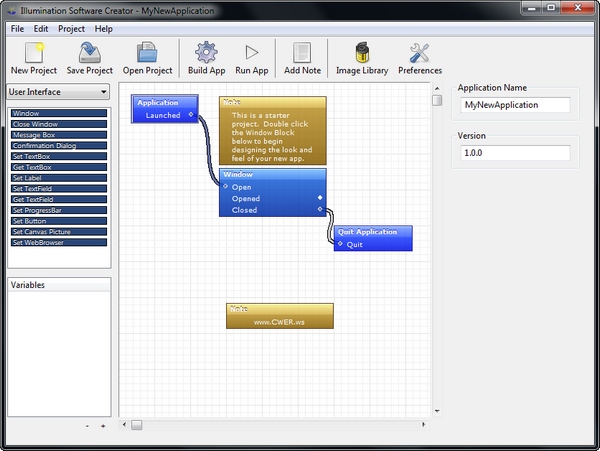Select the Set ProgressBar block in list
The width and height of the screenshot is (600, 451).
58,210
